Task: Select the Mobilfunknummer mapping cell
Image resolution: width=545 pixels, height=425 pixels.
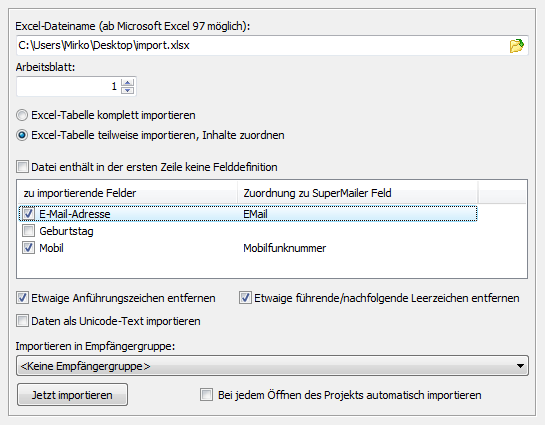Action: coord(284,248)
